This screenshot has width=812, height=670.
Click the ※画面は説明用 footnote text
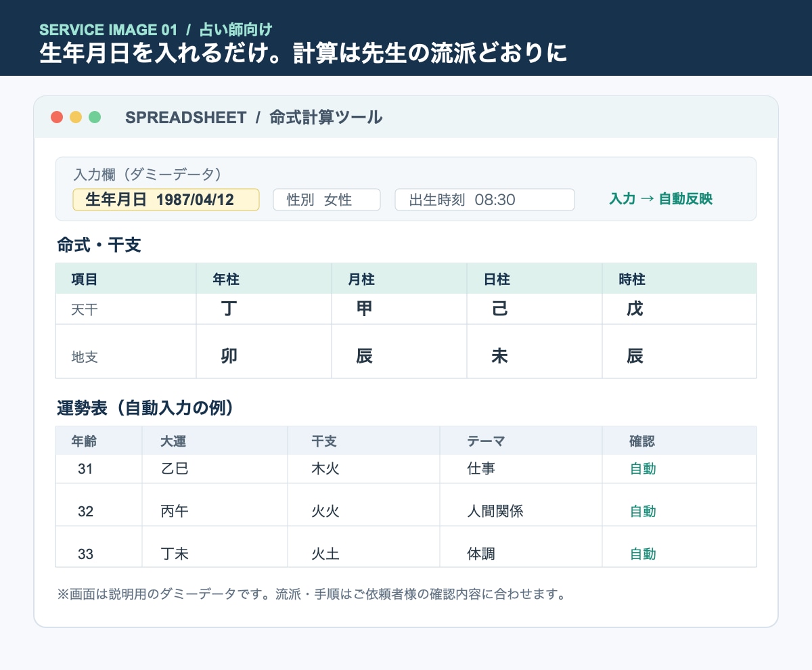click(311, 595)
